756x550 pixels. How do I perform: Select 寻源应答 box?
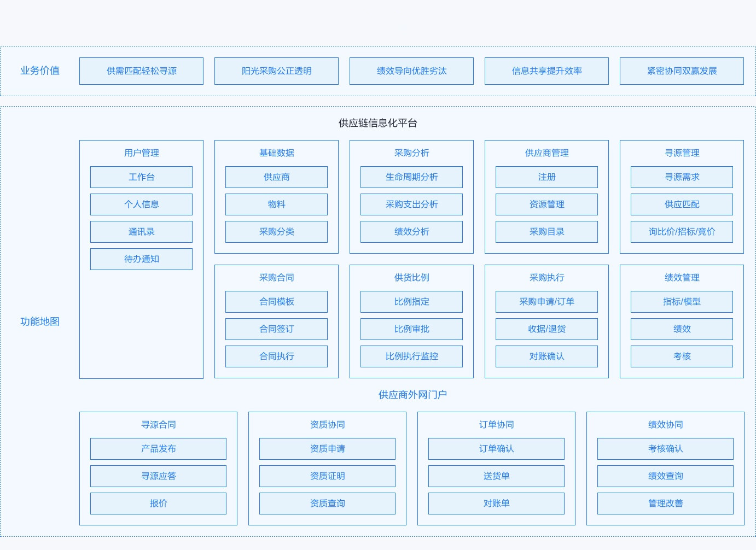pyautogui.click(x=158, y=476)
